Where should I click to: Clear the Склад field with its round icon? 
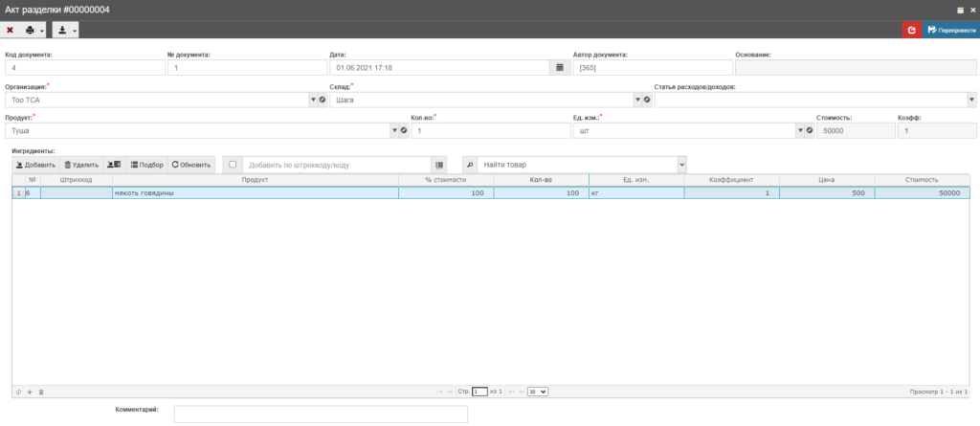[x=647, y=100]
